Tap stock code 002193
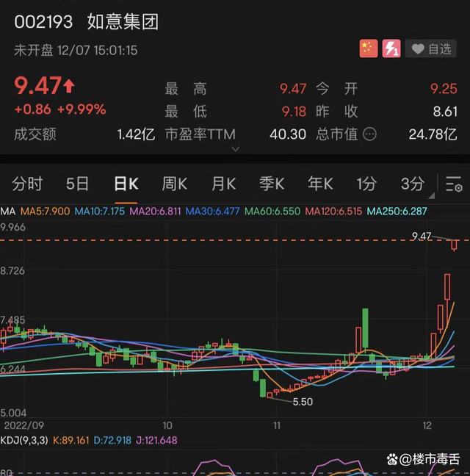Image resolution: width=470 pixels, height=476 pixels. pos(43,22)
